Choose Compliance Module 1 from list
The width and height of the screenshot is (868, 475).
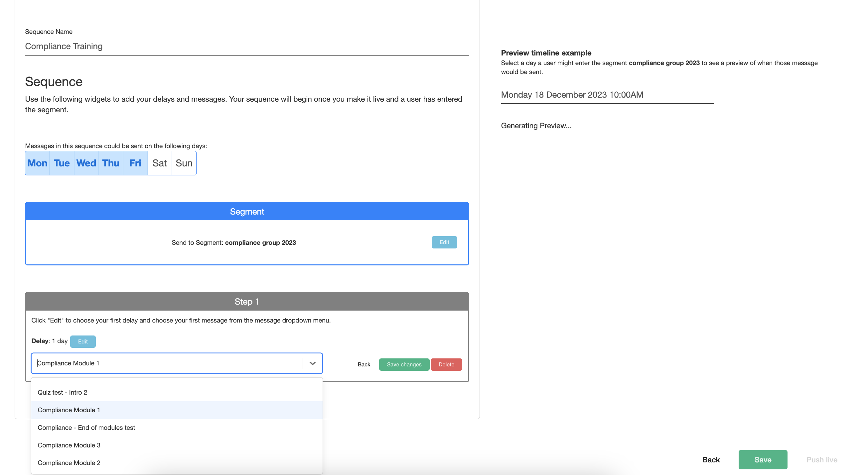(x=69, y=410)
